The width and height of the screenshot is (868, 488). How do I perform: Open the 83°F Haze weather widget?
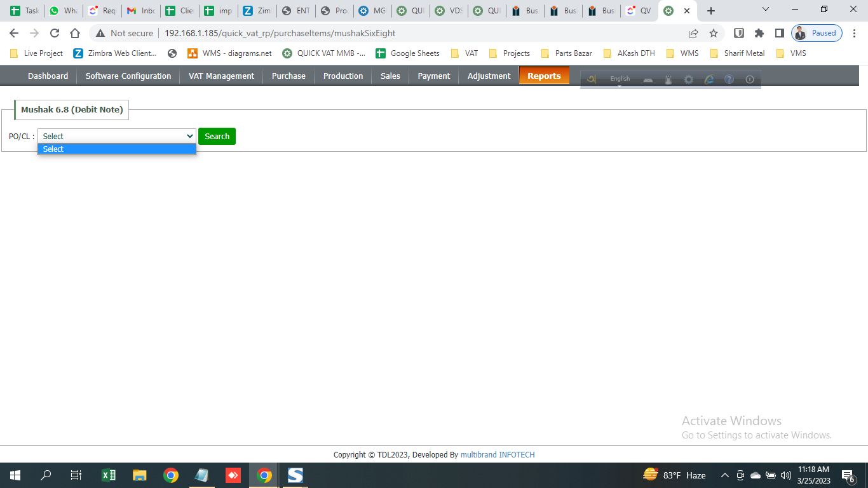pyautogui.click(x=674, y=475)
